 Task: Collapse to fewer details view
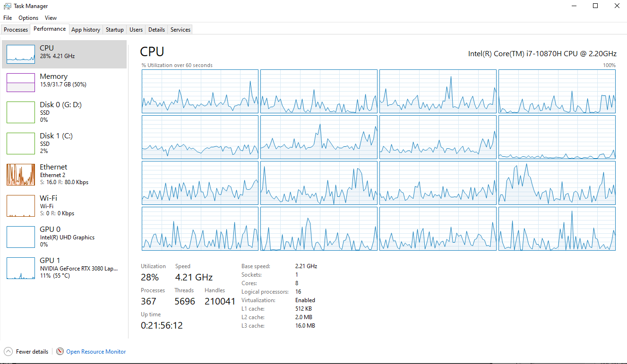[26, 351]
